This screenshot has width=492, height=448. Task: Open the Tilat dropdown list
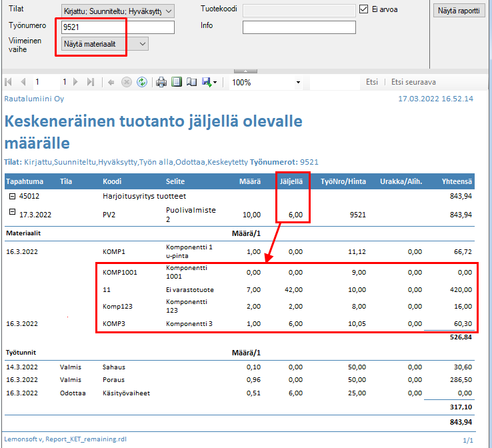click(x=168, y=11)
